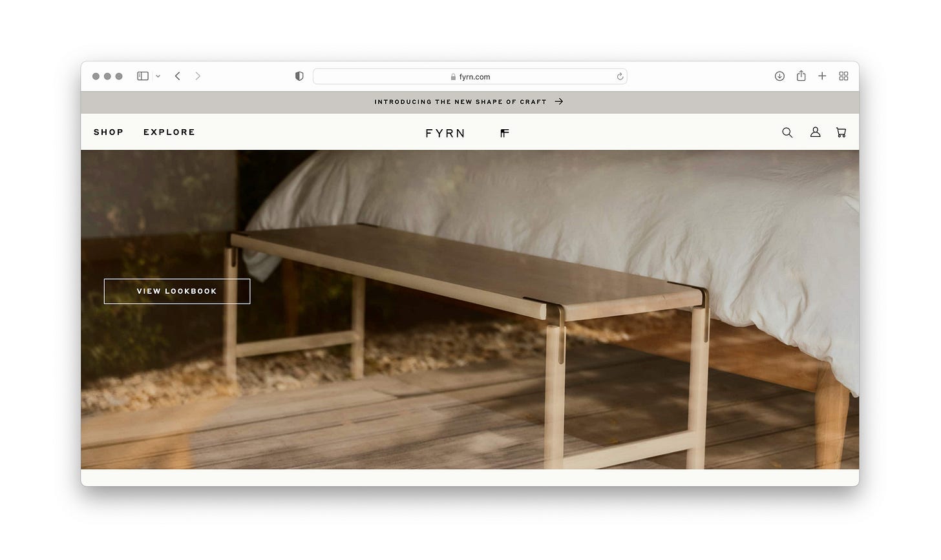Open the 'Introducing the new shape of craft' banner

click(x=470, y=102)
